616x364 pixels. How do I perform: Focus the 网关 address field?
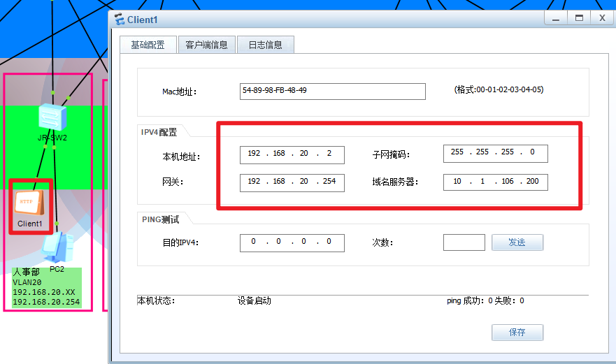(x=292, y=182)
